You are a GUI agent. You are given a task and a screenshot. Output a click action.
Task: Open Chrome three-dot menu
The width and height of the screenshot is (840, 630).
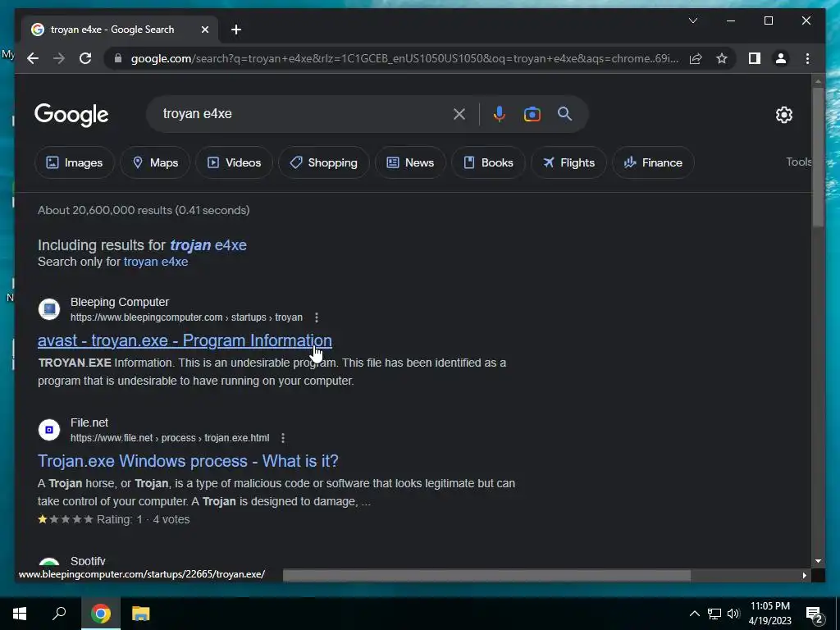pyautogui.click(x=807, y=58)
